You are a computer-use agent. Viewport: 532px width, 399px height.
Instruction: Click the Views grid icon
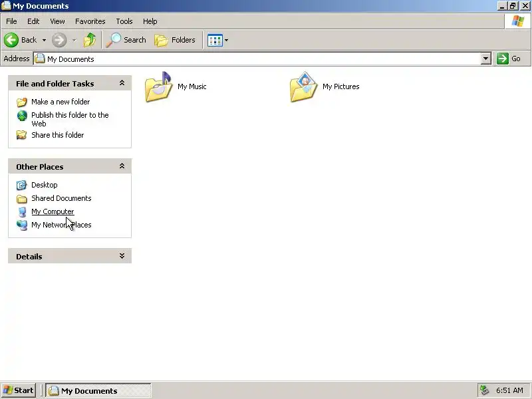[x=215, y=40]
